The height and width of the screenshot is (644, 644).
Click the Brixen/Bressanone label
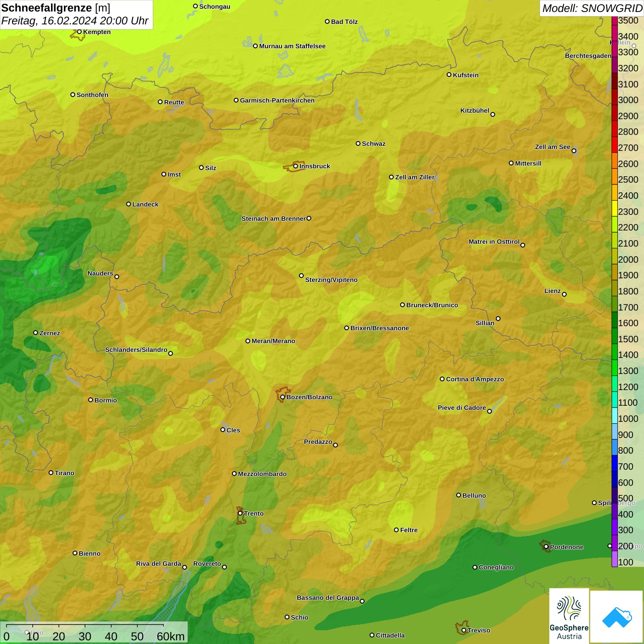click(379, 328)
